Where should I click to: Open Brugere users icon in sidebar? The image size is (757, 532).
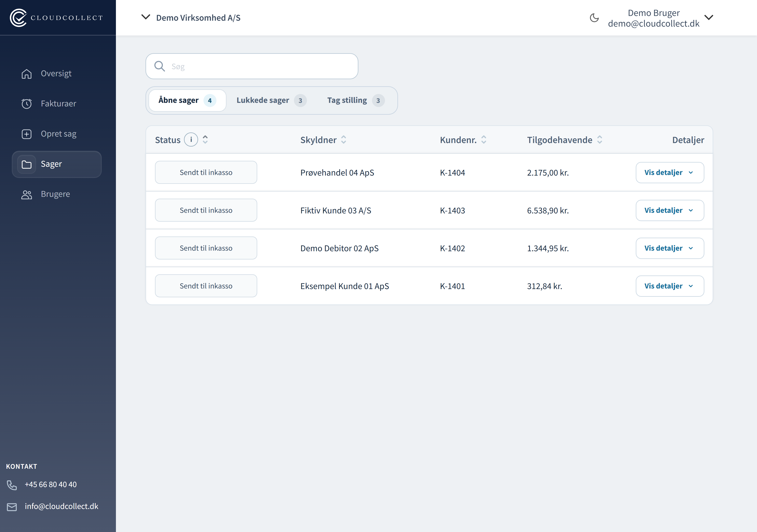click(x=27, y=194)
